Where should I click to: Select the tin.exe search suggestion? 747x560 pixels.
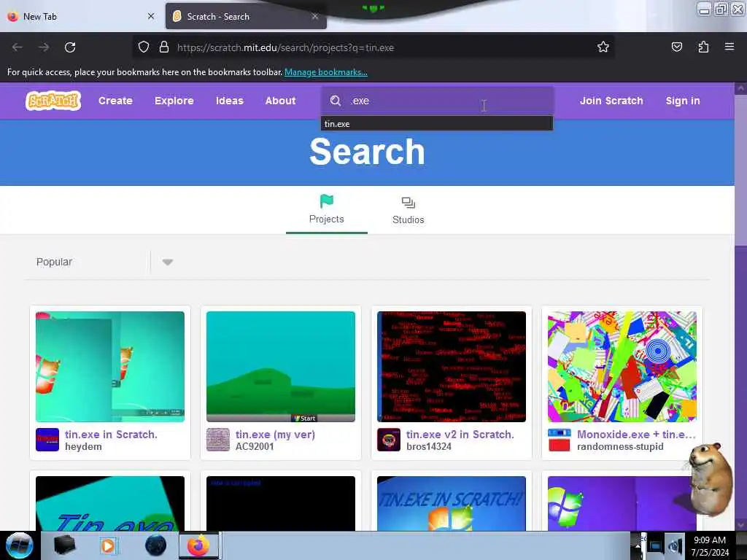437,124
